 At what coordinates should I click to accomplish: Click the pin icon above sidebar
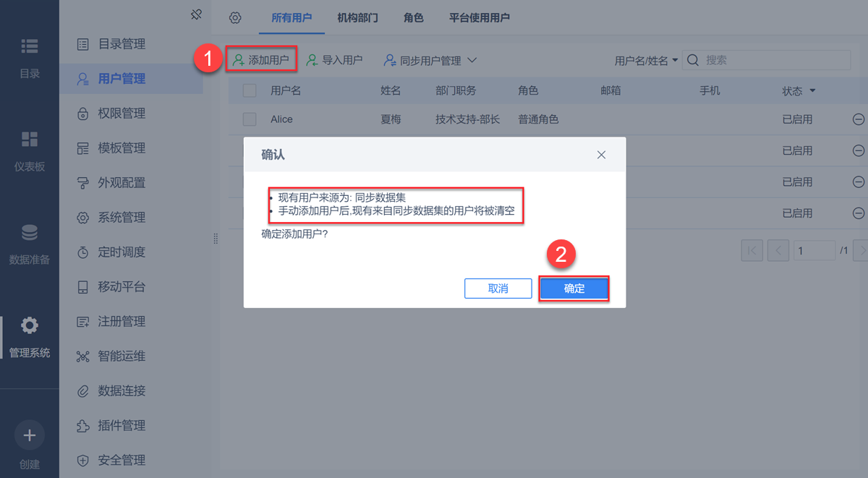coord(196,14)
